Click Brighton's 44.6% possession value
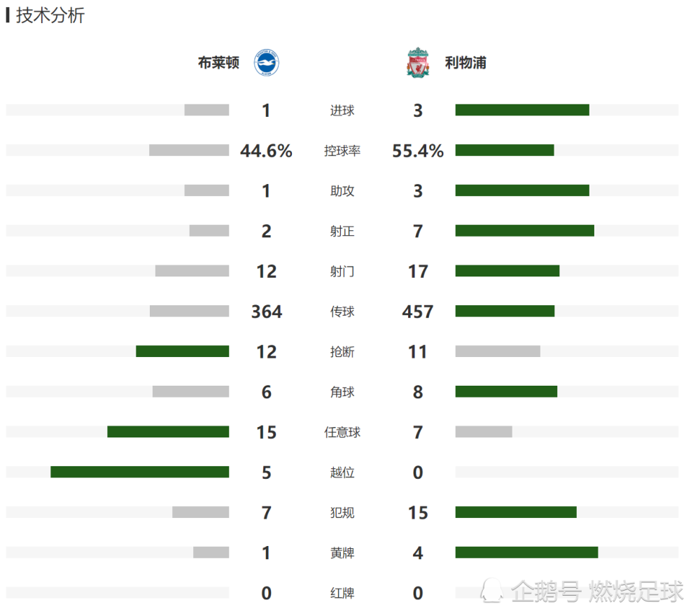The height and width of the screenshot is (616, 700). 266,151
